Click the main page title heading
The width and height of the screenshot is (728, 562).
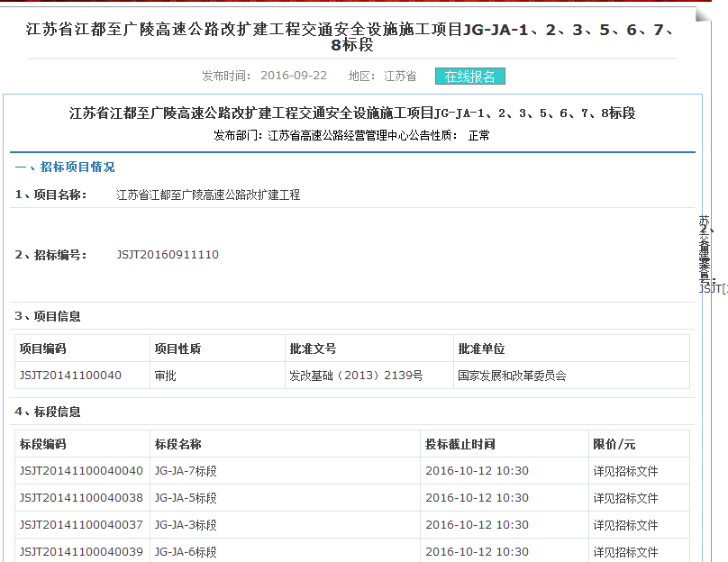point(351,37)
